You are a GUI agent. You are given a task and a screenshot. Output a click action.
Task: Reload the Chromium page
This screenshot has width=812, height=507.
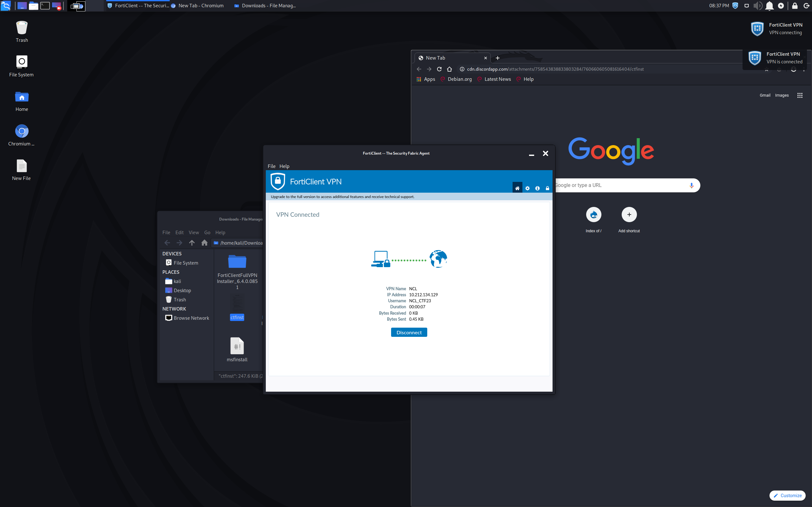click(x=439, y=69)
